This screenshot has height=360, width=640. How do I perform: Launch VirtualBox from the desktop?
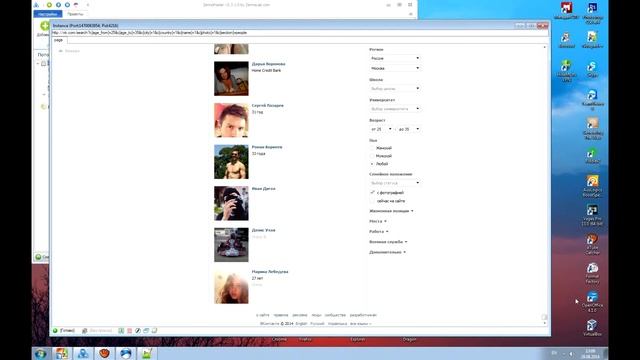pos(592,328)
